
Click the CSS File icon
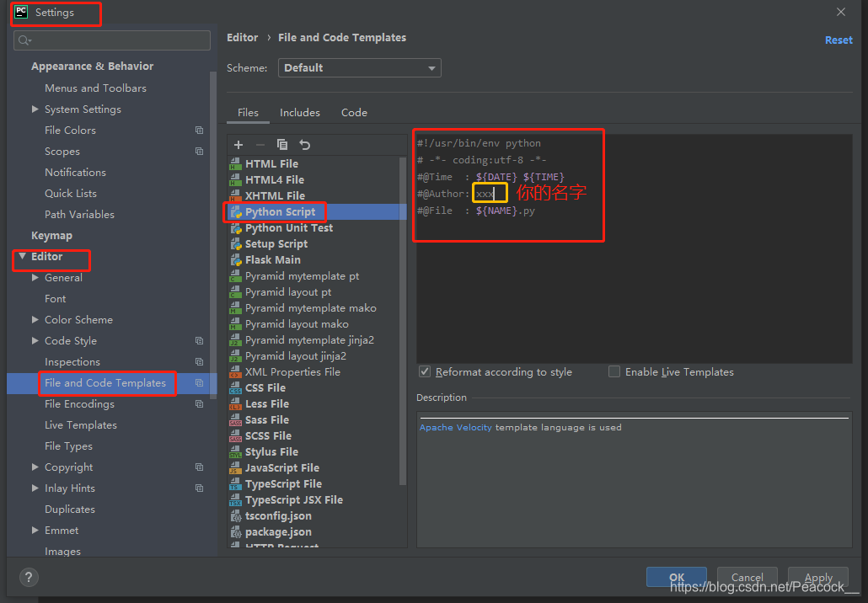click(236, 387)
